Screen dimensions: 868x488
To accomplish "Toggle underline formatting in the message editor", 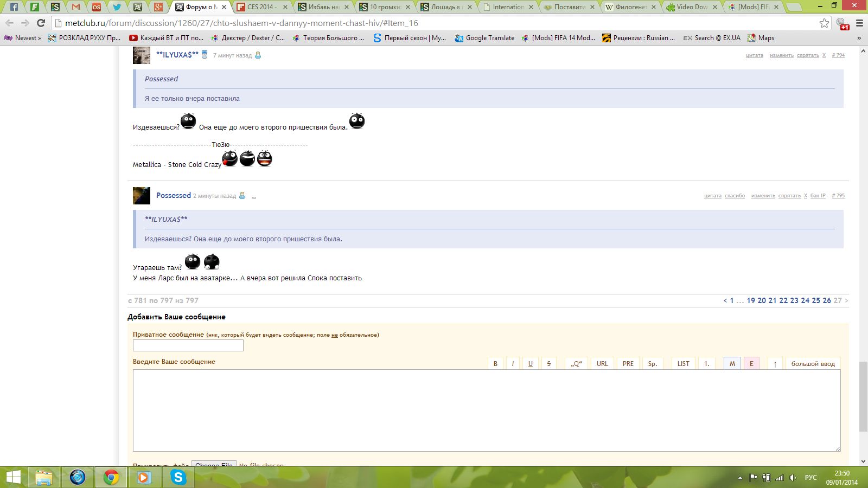I will pos(530,364).
